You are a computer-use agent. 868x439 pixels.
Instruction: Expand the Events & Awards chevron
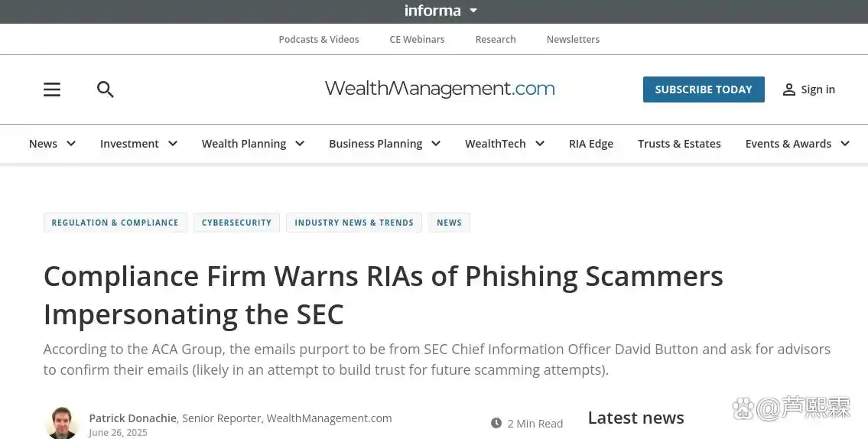tap(845, 144)
